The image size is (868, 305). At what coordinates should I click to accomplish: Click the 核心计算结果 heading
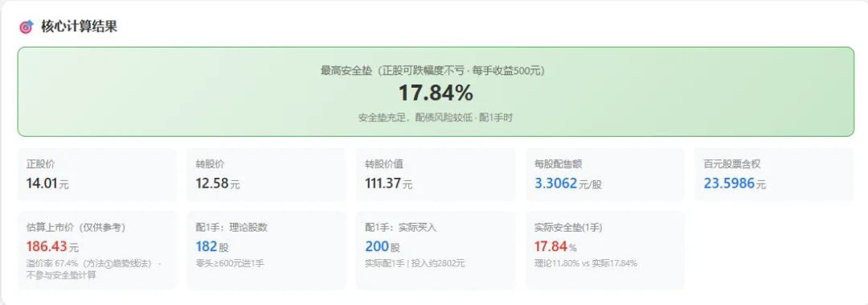tap(79, 27)
